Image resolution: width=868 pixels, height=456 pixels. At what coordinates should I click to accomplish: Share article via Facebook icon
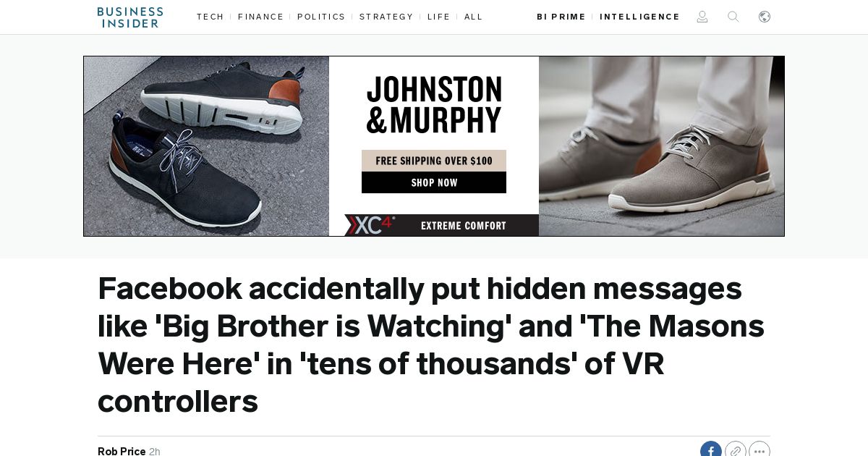[x=711, y=450]
